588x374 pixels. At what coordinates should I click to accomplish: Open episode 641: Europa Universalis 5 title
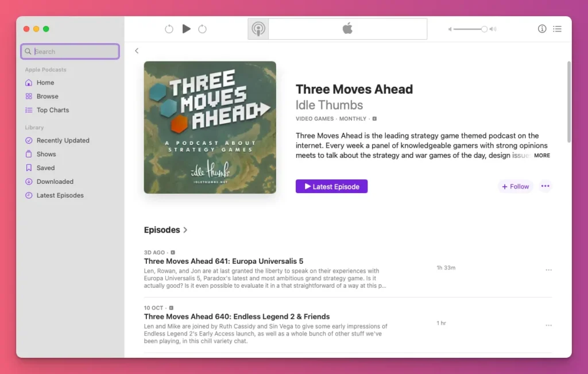pyautogui.click(x=223, y=261)
